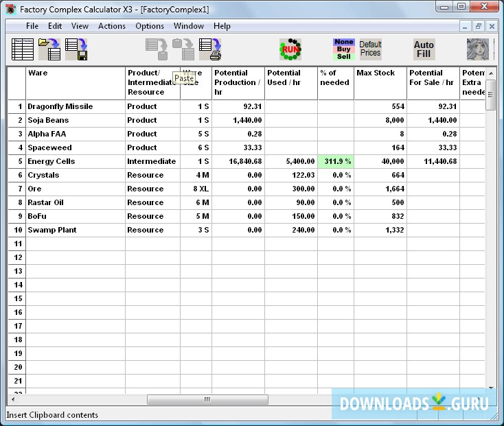
Task: Click the vertical scrollbar thumb
Action: [491, 95]
